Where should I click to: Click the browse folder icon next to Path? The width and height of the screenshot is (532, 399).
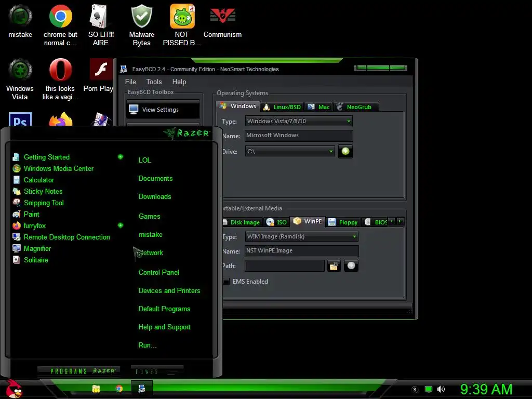coord(334,265)
